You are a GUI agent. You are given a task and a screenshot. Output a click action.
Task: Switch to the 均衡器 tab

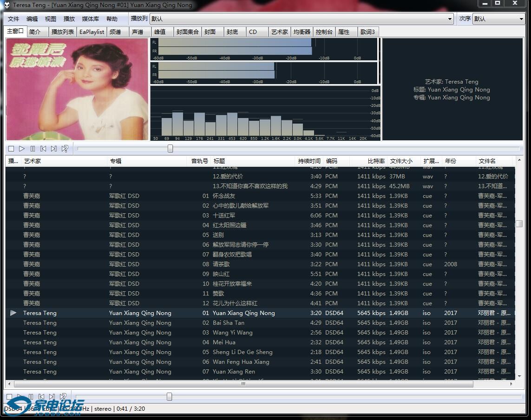302,32
